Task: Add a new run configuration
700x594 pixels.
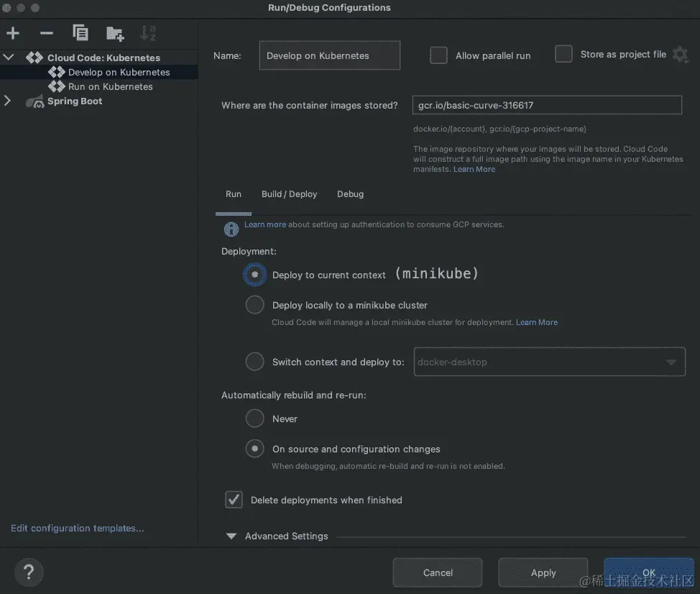Action: coord(12,32)
